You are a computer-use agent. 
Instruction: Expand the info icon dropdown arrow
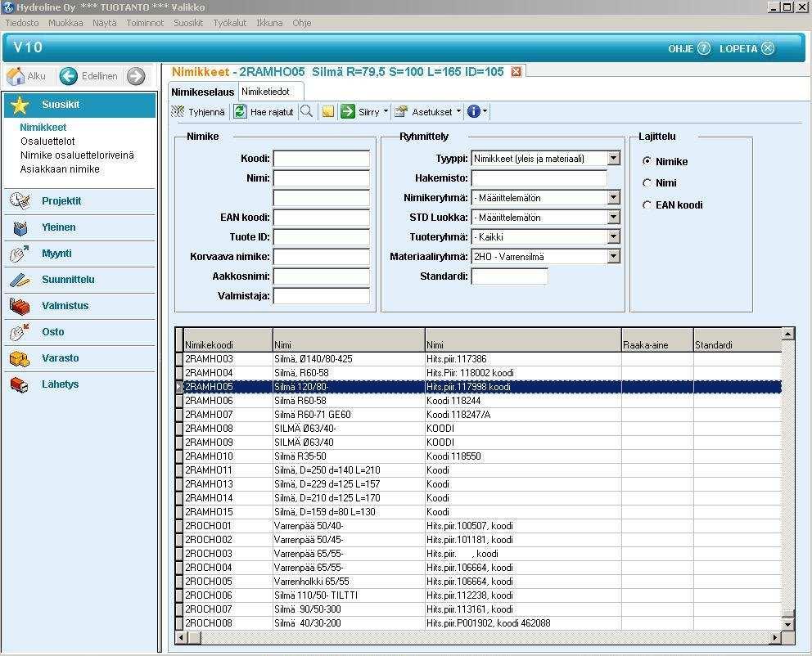click(485, 112)
